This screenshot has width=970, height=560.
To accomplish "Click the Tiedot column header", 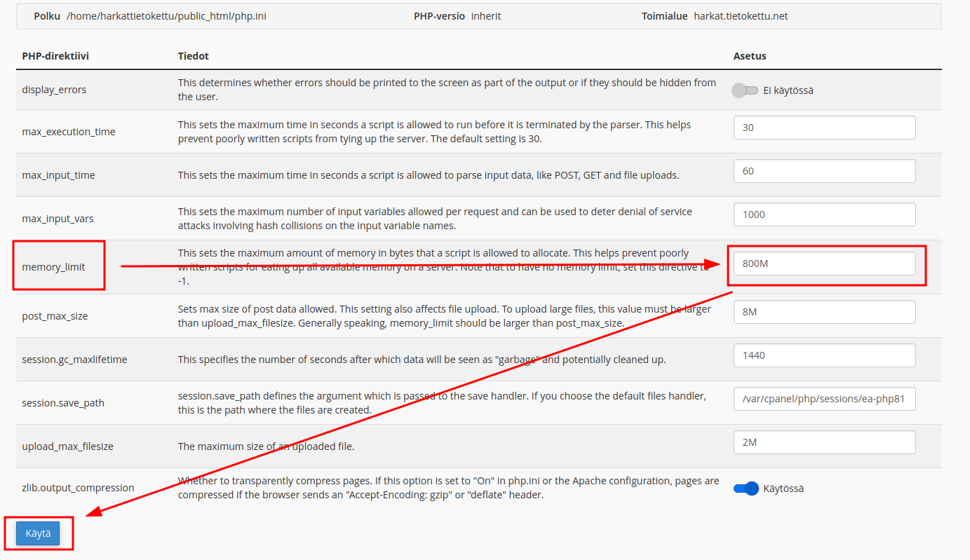I will click(193, 56).
